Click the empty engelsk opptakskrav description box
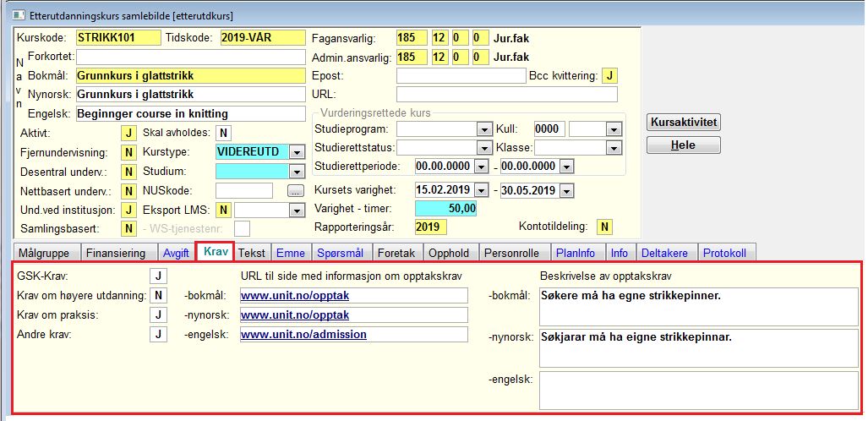This screenshot has width=868, height=421. 699,390
